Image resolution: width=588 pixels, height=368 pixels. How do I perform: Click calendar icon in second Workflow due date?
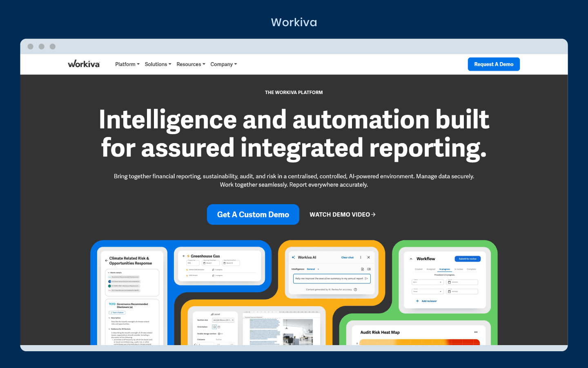(x=449, y=292)
